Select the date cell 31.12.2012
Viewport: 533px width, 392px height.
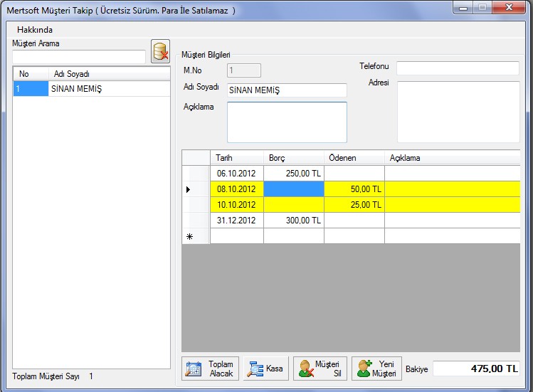237,221
